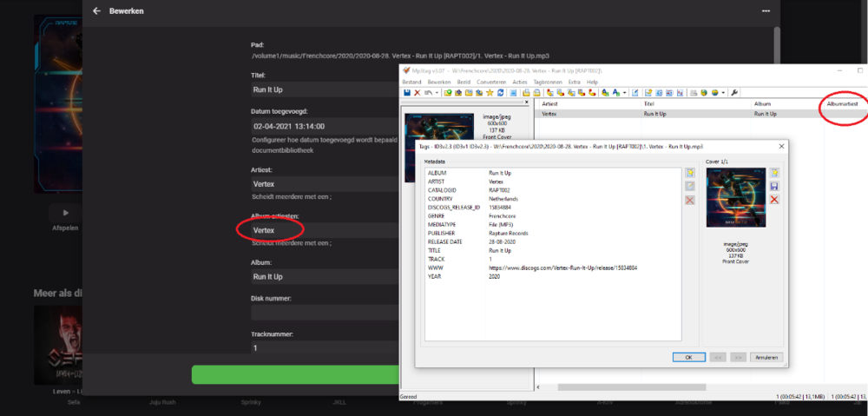Click add field icon beside the metadata list
The image size is (868, 416).
(690, 173)
